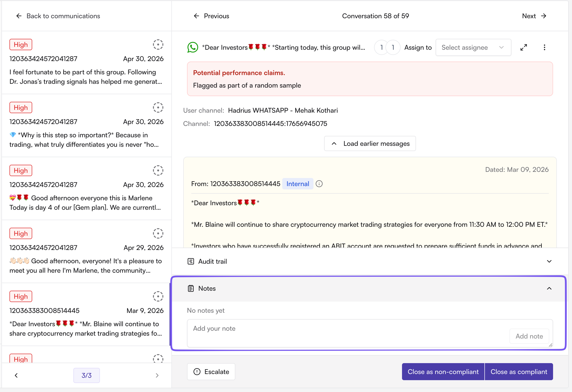Open the '*Why is this step so important?*' card
Screen dimensions: 572x392
[86, 125]
